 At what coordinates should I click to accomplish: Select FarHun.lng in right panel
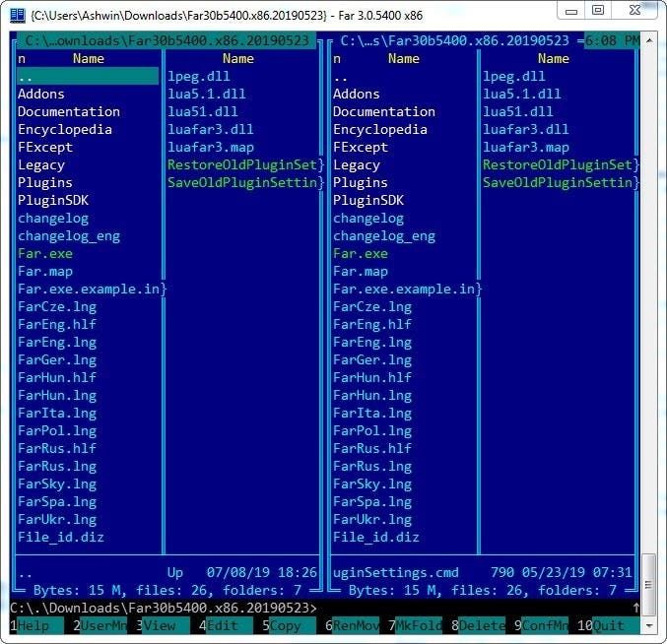pyautogui.click(x=372, y=396)
